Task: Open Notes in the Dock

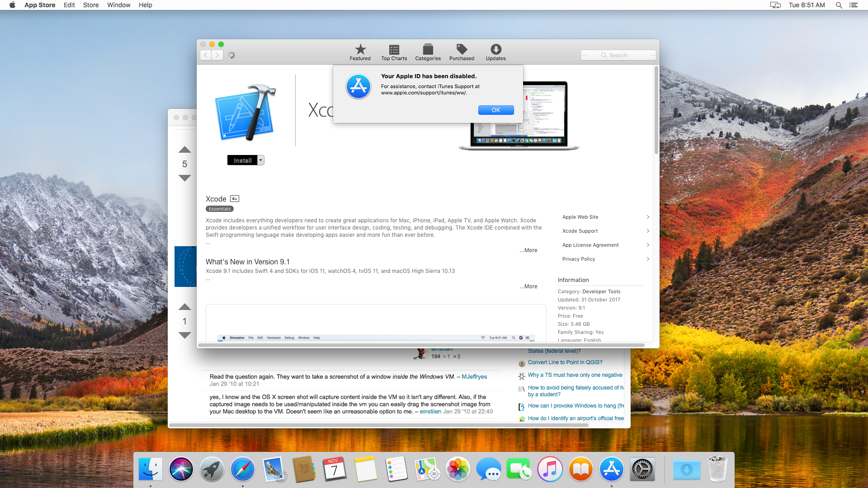Action: coord(366,469)
